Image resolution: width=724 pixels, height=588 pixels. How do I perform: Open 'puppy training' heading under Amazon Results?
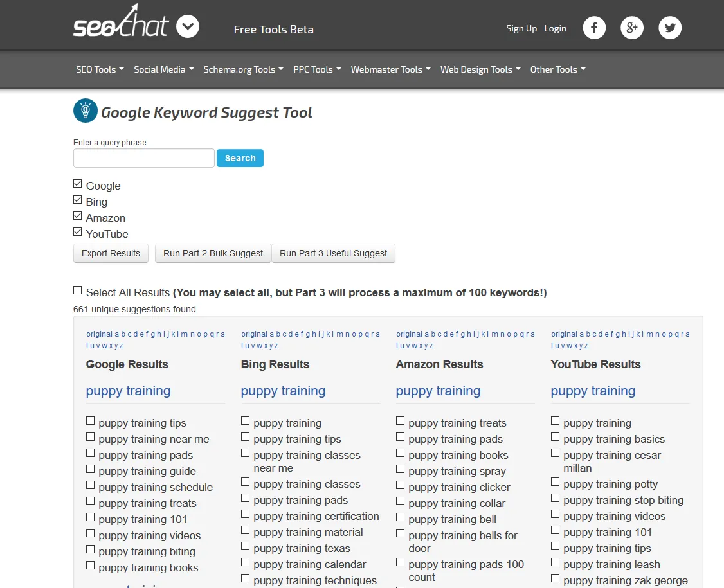pyautogui.click(x=438, y=391)
